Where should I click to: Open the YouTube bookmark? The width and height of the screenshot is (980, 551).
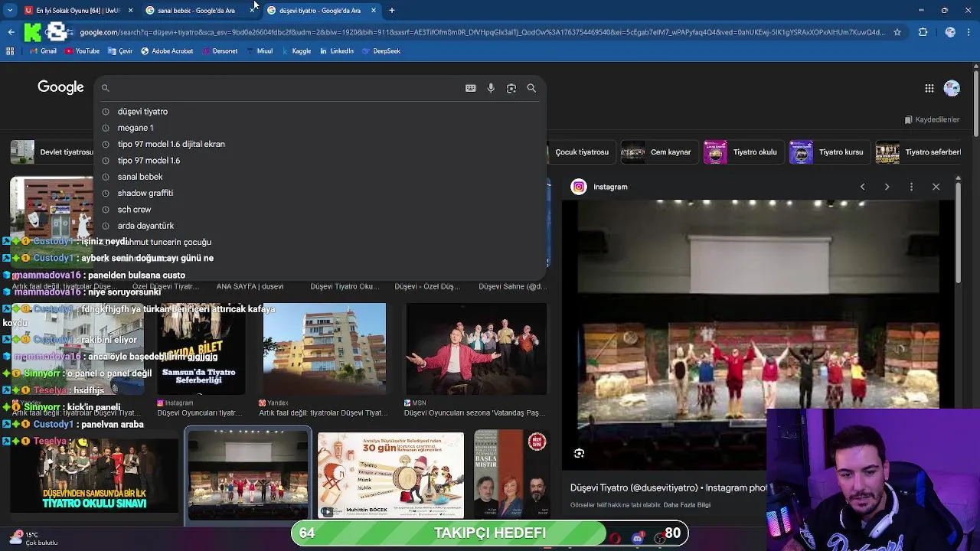coord(82,51)
